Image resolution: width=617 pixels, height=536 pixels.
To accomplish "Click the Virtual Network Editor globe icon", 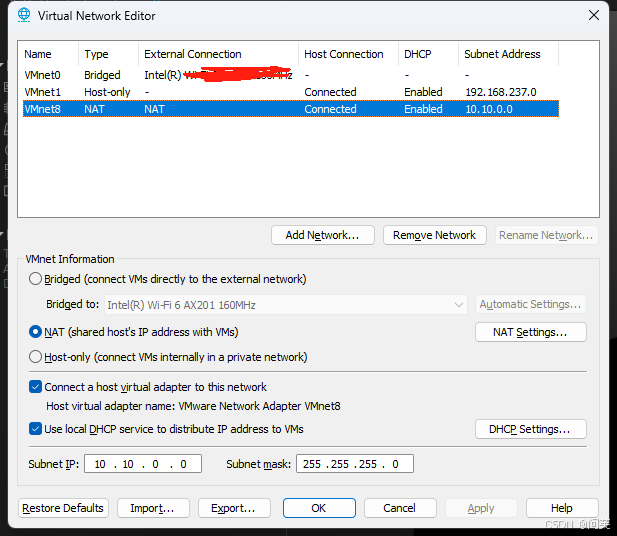I will pyautogui.click(x=24, y=15).
